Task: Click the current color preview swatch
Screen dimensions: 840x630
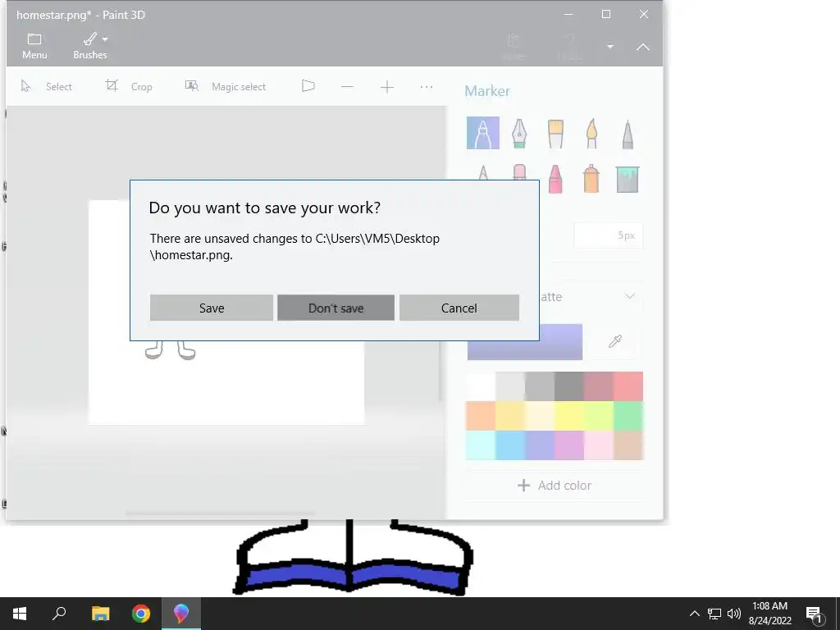Action: pyautogui.click(x=524, y=342)
